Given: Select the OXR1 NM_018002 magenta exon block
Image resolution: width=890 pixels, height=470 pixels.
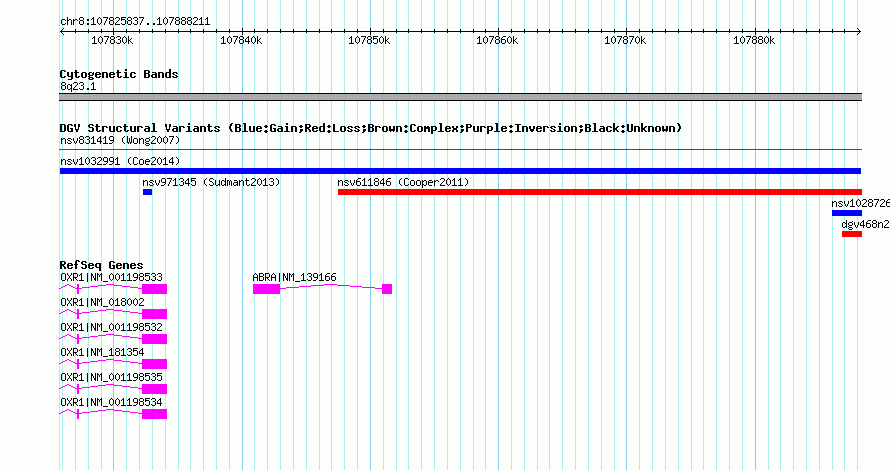Looking at the screenshot, I should (x=154, y=314).
